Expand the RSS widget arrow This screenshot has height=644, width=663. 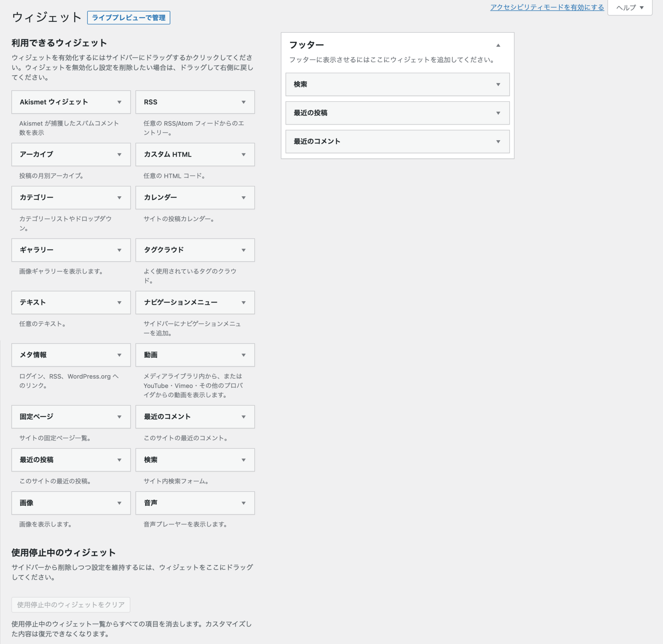pos(243,102)
